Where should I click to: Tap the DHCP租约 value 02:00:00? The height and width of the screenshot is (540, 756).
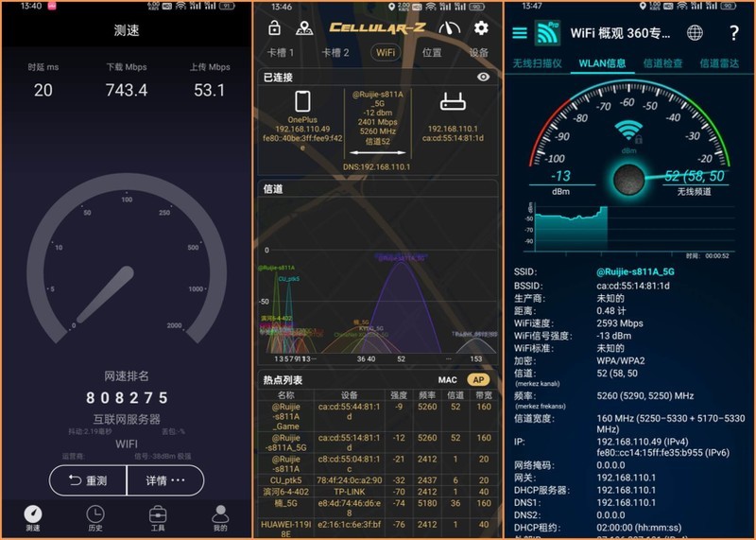coord(639,528)
